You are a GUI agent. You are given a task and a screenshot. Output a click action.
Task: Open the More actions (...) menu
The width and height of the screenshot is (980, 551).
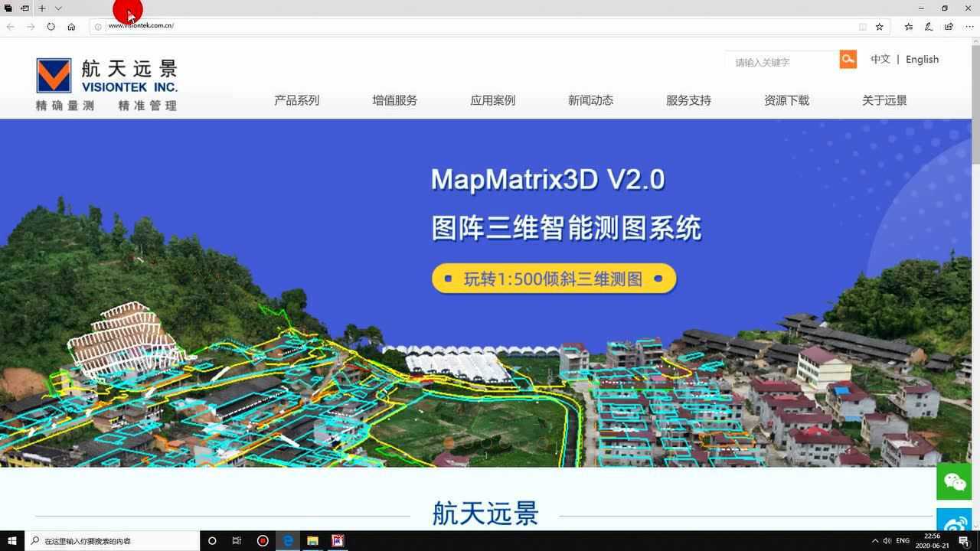967,25
